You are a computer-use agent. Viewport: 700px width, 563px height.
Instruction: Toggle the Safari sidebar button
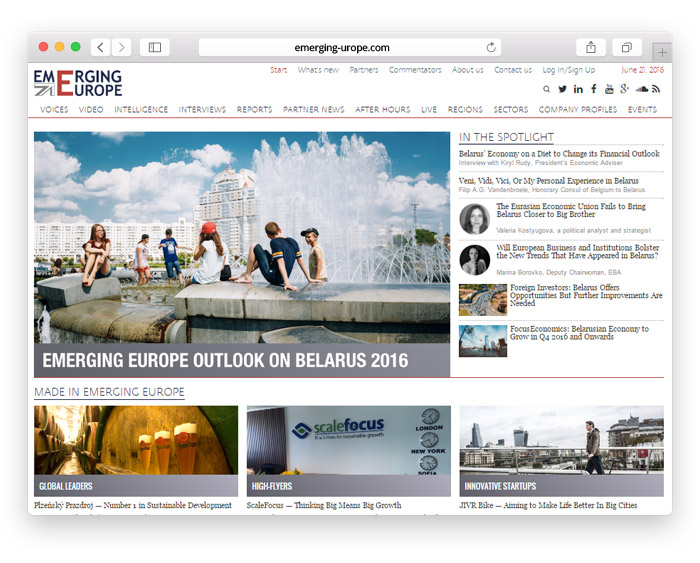coord(154,47)
